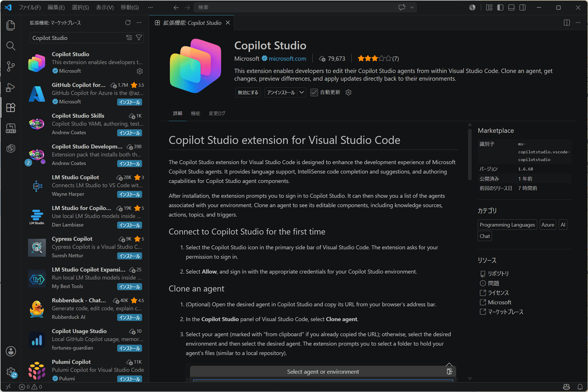
Task: Open the Run and Debug view
Action: click(x=11, y=87)
